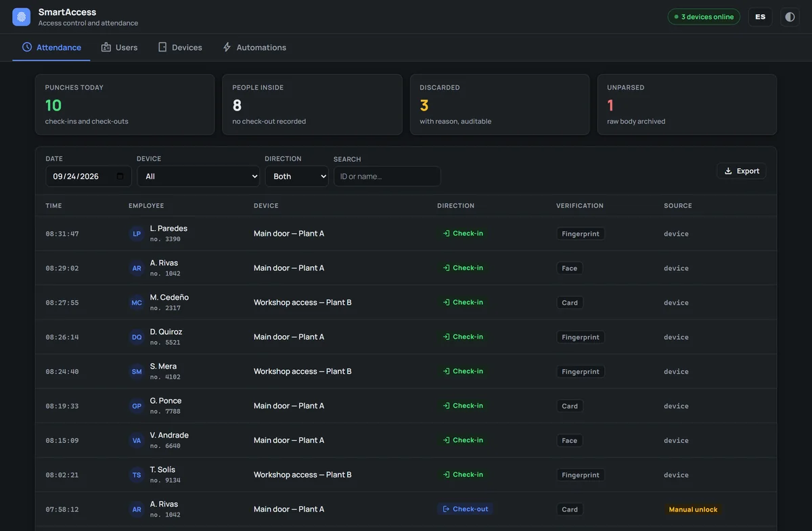812x531 pixels.
Task: Open the Attendance tab
Action: pos(51,47)
